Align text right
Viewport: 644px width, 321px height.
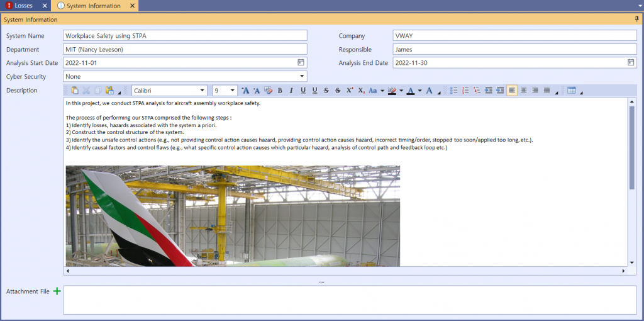click(x=535, y=91)
